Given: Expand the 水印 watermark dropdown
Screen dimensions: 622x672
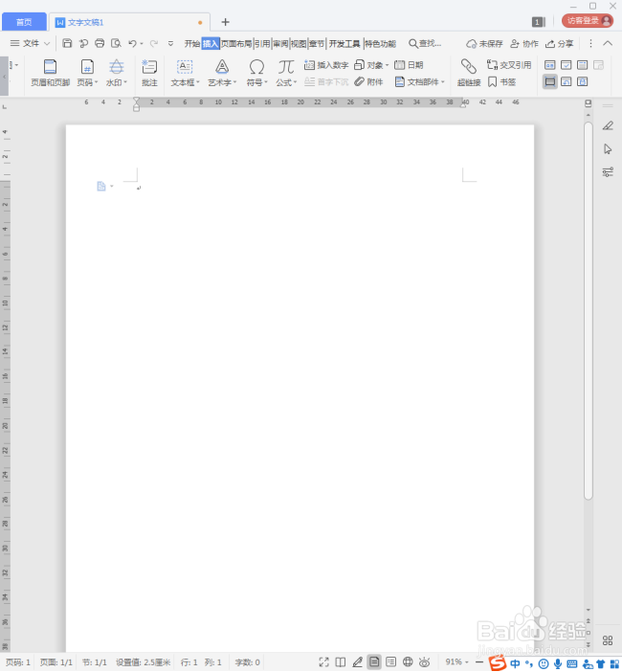Looking at the screenshot, I should click(125, 82).
